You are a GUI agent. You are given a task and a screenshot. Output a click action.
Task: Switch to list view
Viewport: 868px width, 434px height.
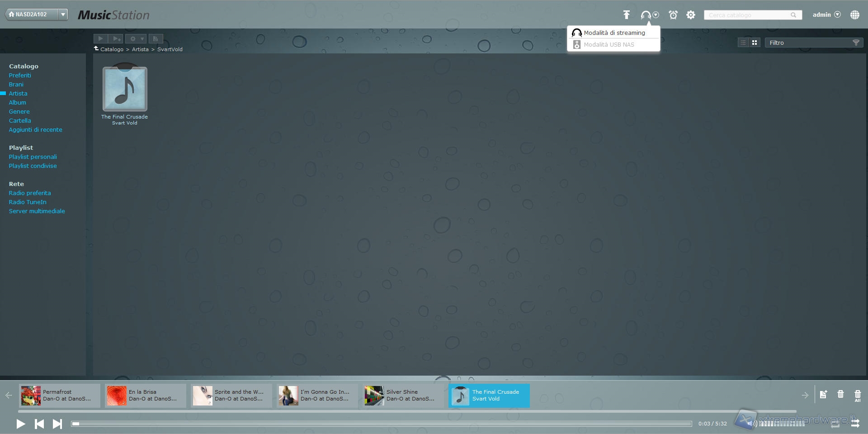click(x=743, y=43)
